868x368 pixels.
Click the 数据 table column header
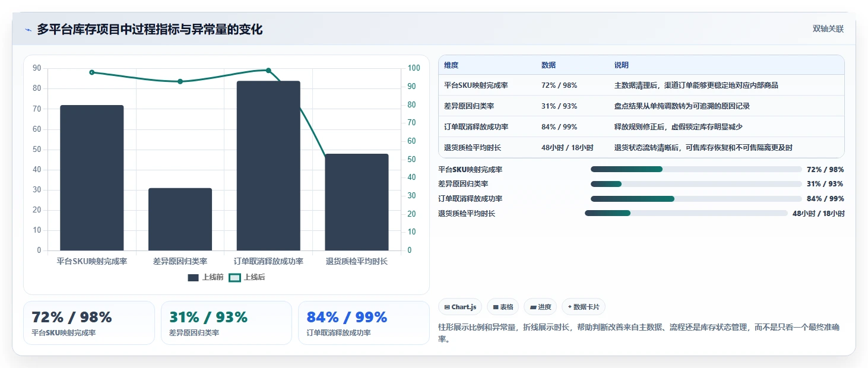(549, 65)
